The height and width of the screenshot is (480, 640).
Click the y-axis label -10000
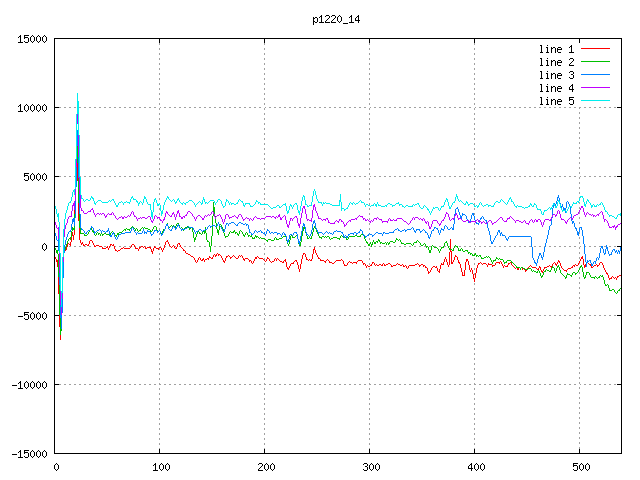pyautogui.click(x=29, y=385)
